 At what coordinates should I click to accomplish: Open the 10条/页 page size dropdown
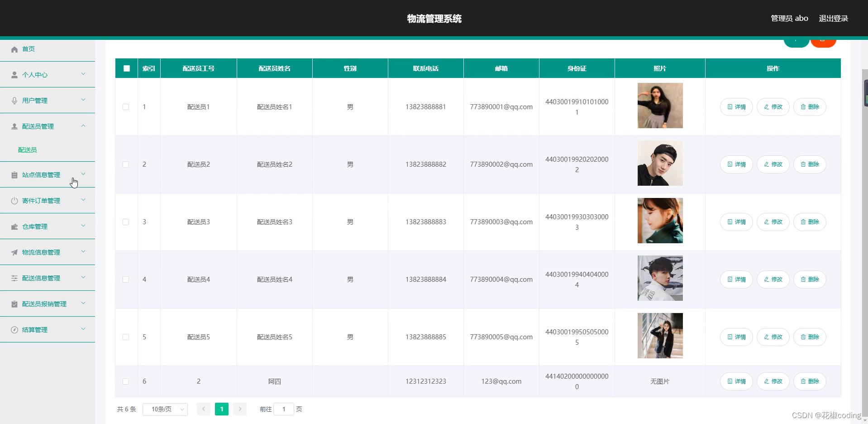[x=165, y=409]
